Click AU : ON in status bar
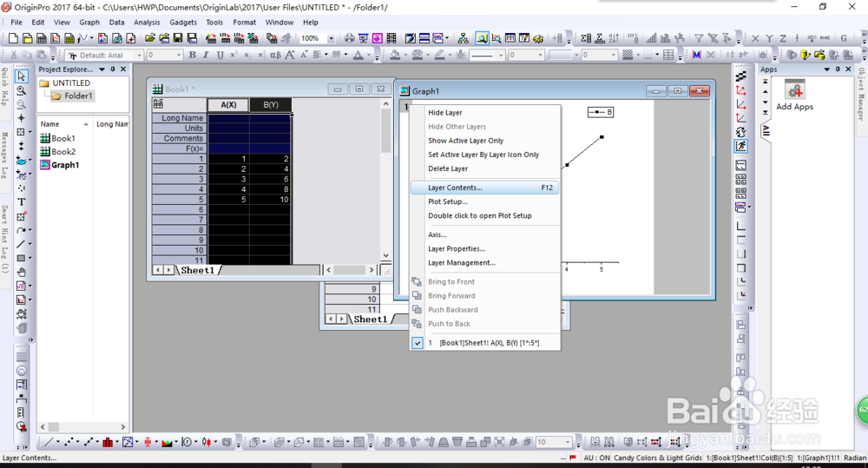The height and width of the screenshot is (468, 868). pos(597,458)
